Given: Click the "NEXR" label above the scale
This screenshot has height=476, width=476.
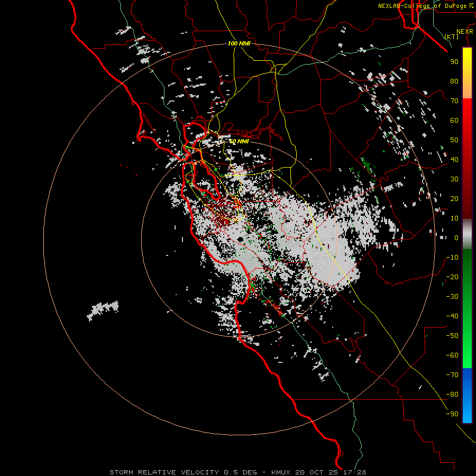Looking at the screenshot, I should pos(465,32).
